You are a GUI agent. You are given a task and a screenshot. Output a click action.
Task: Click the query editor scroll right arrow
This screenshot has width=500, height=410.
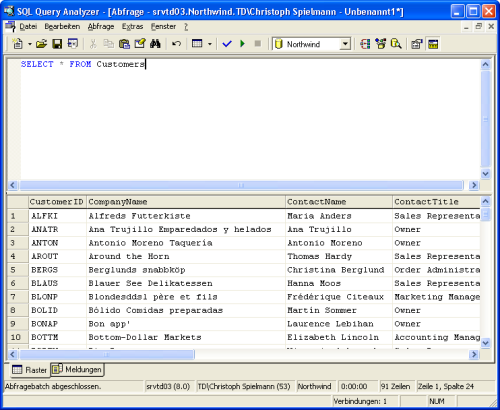(474, 185)
